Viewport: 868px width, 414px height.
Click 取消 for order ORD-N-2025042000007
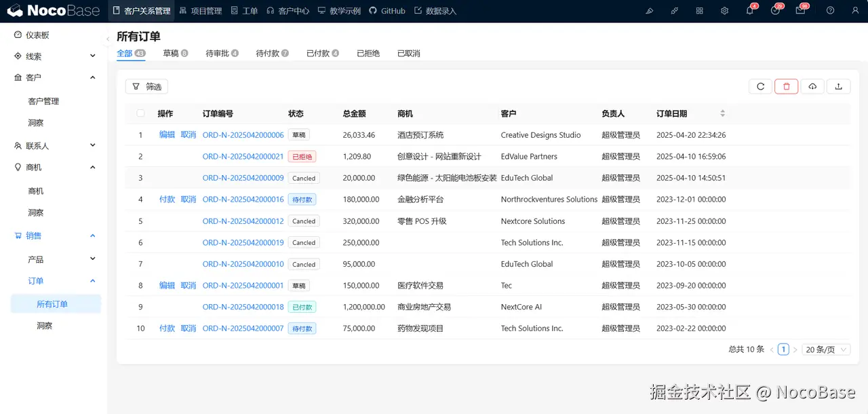tap(188, 328)
